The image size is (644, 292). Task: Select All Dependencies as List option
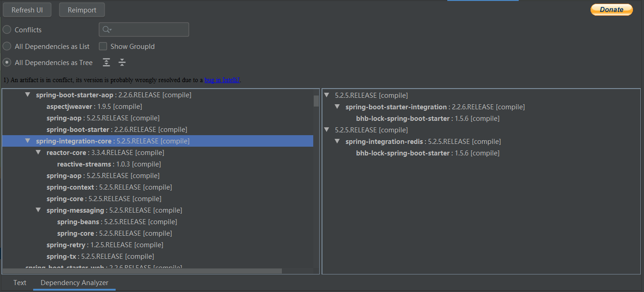tap(7, 46)
